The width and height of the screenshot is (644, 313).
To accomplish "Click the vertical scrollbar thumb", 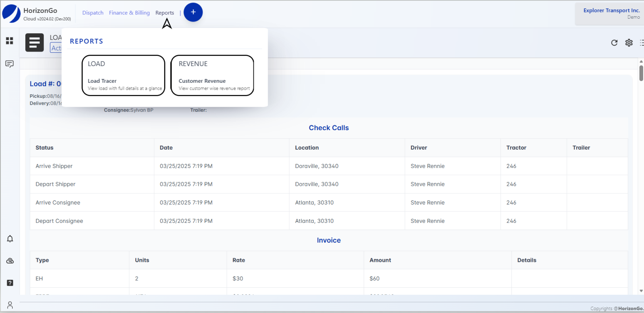I will pos(641,73).
